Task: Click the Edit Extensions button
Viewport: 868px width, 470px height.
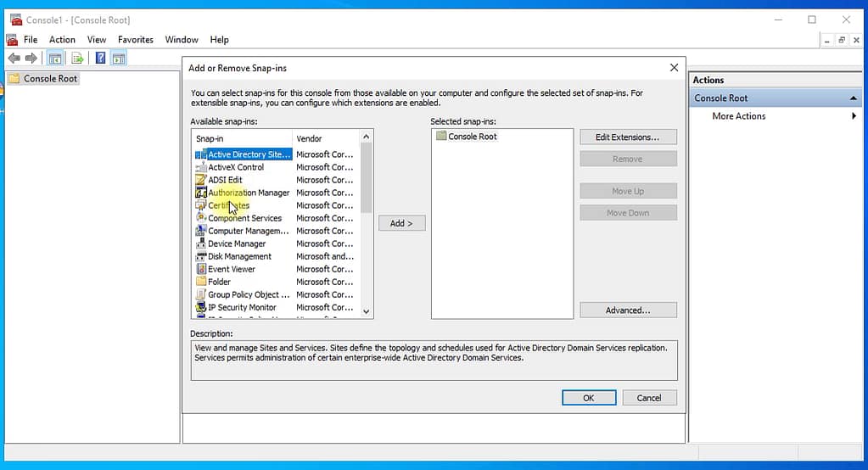Action: tap(628, 137)
